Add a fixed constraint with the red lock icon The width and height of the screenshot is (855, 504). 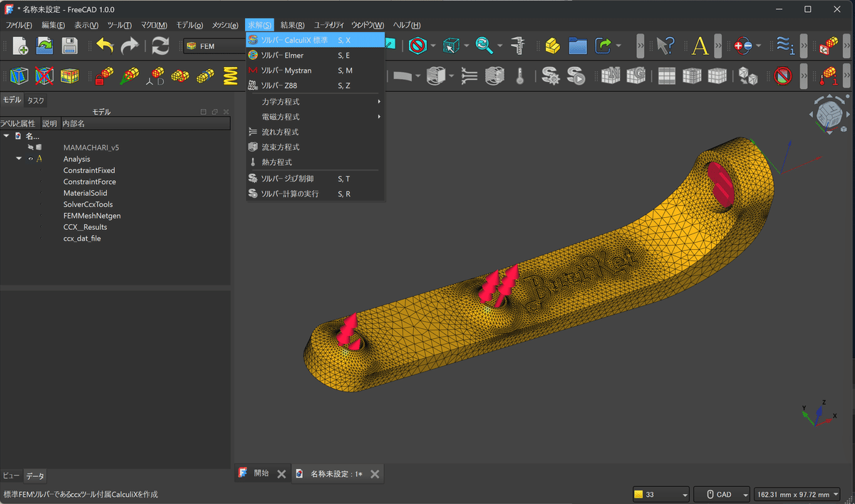tap(105, 75)
